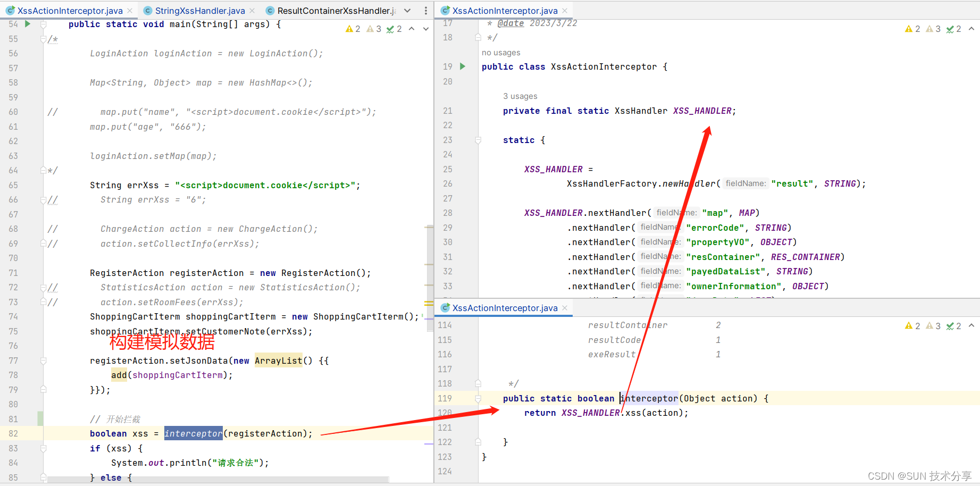Collapse static block fold at line 23
The height and width of the screenshot is (486, 980).
pyautogui.click(x=478, y=140)
